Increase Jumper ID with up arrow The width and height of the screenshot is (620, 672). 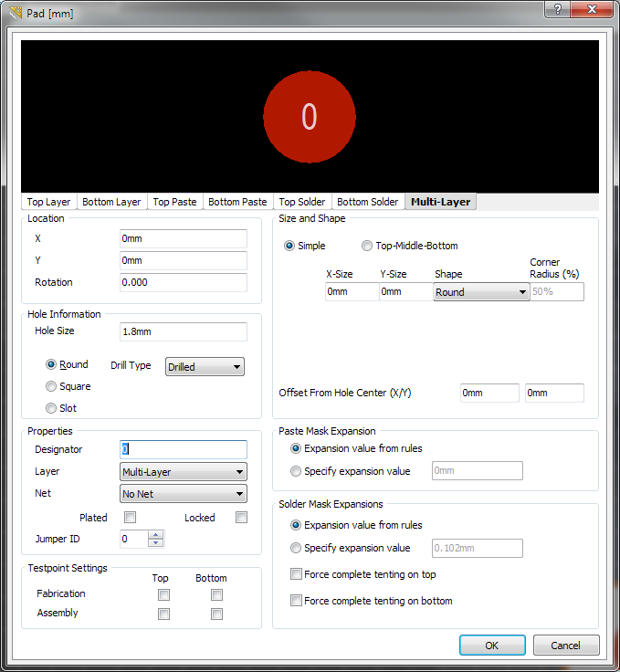point(156,535)
